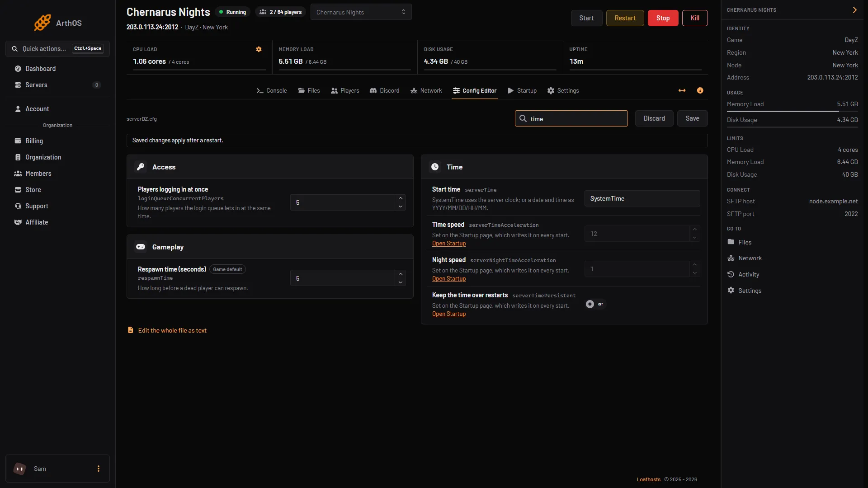The image size is (868, 488).
Task: Switch to the Console tab
Action: [272, 91]
